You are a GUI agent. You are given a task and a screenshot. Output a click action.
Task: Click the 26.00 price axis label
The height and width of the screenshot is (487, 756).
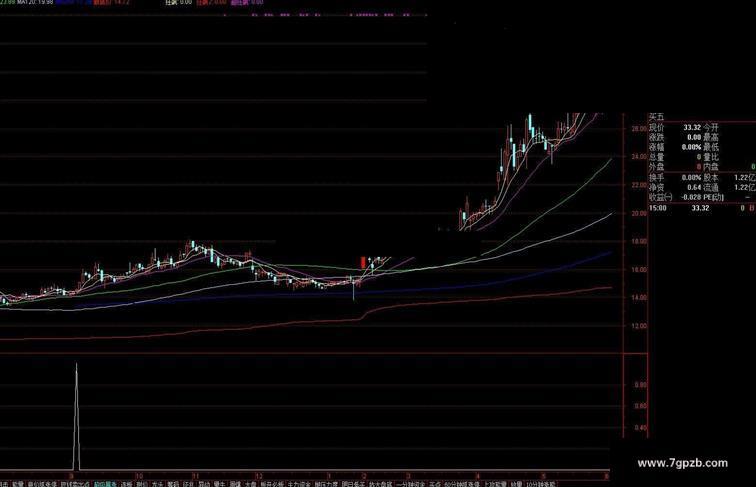coord(639,129)
